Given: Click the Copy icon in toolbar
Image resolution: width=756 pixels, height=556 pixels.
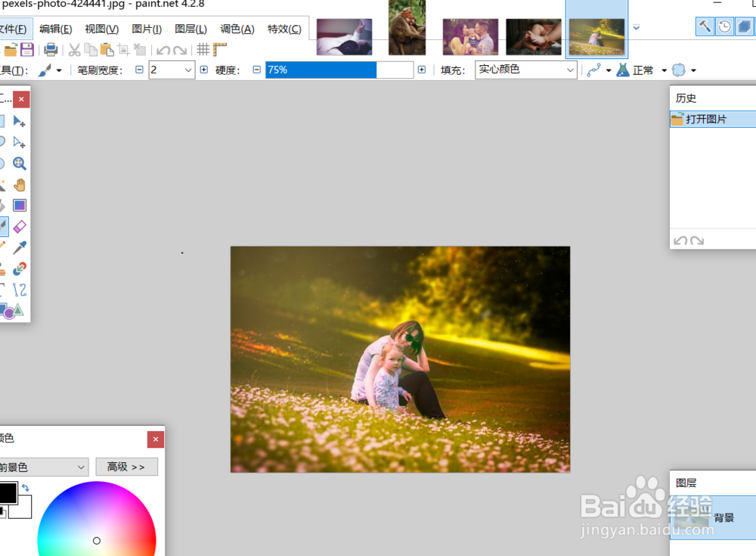Looking at the screenshot, I should coord(91,50).
